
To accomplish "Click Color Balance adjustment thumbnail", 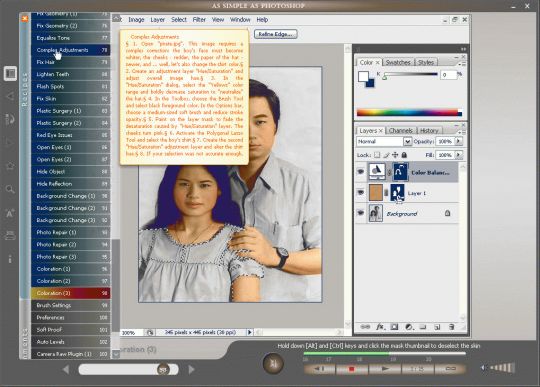I will click(x=377, y=171).
